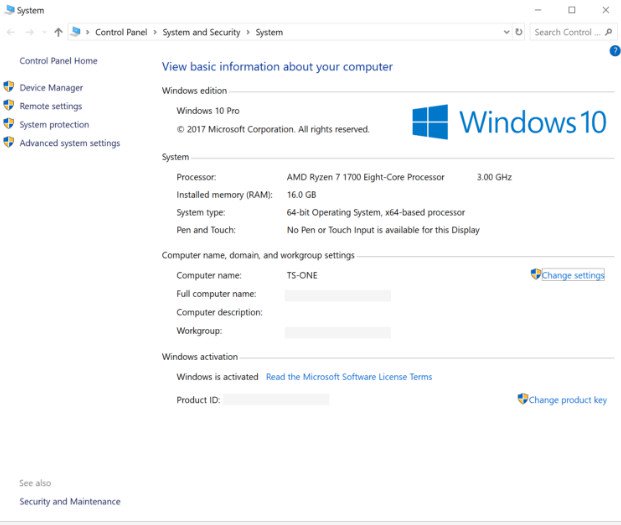Select the 'Windows is activated' text

click(217, 377)
